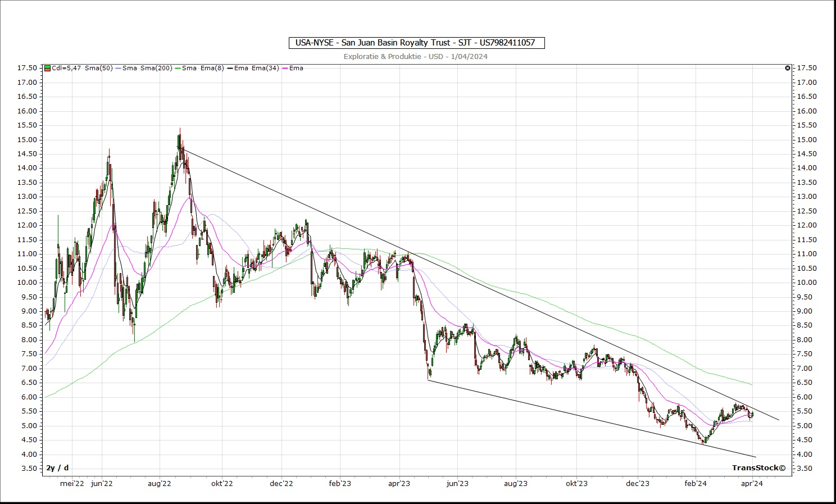Click the TransStock© watermark link
The width and height of the screenshot is (836, 504).
click(758, 467)
